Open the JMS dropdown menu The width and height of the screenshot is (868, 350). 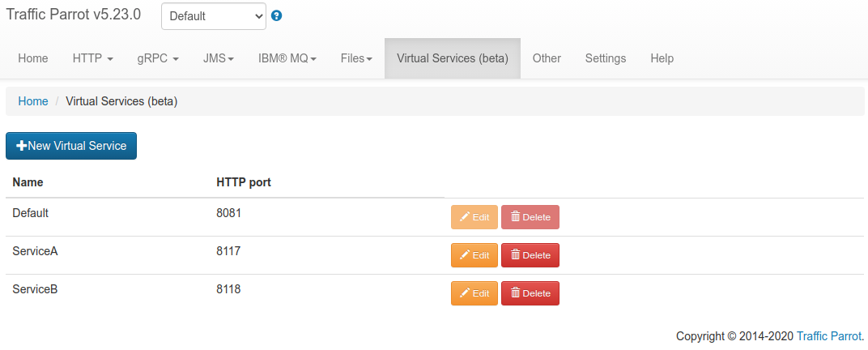(219, 58)
